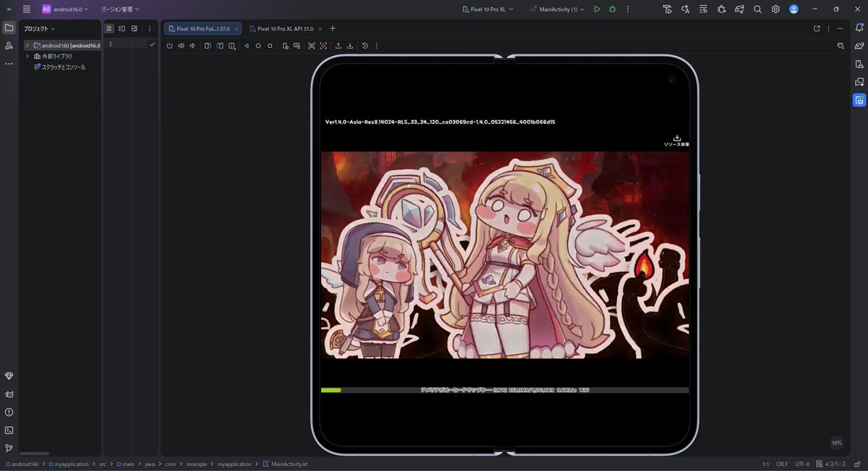Open IDE settings gear icon
868x471 pixels.
click(775, 9)
